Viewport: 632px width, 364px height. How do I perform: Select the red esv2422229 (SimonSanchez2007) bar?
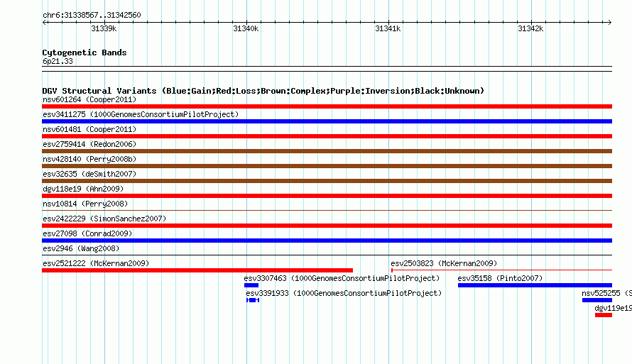pyautogui.click(x=327, y=226)
